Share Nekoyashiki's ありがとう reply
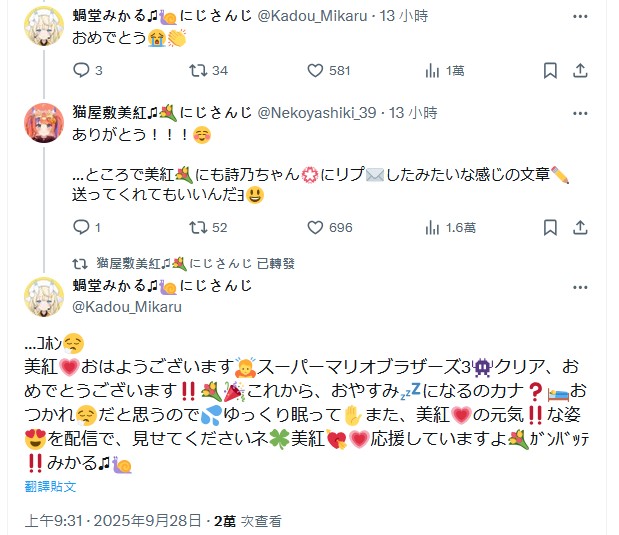619x535 pixels. click(580, 228)
